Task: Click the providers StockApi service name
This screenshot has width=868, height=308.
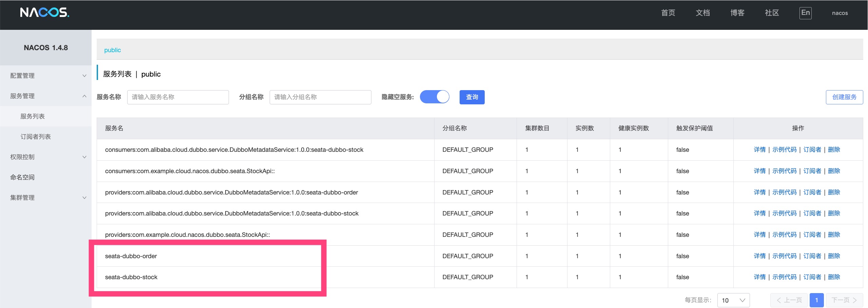Action: tap(187, 234)
